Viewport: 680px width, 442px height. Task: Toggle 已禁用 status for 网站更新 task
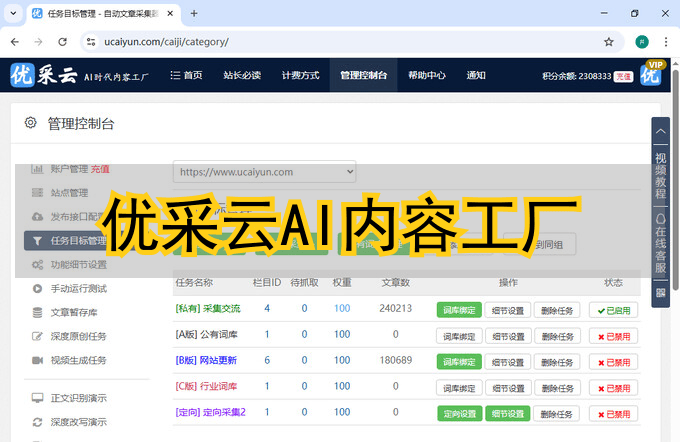pos(612,362)
